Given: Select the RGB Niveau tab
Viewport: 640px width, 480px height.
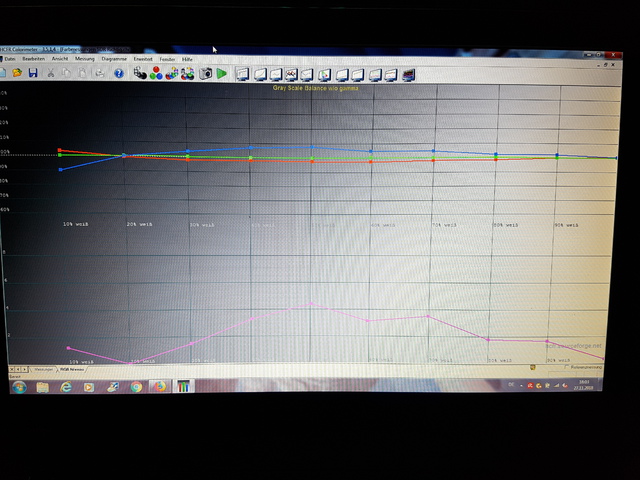Looking at the screenshot, I should tap(71, 369).
